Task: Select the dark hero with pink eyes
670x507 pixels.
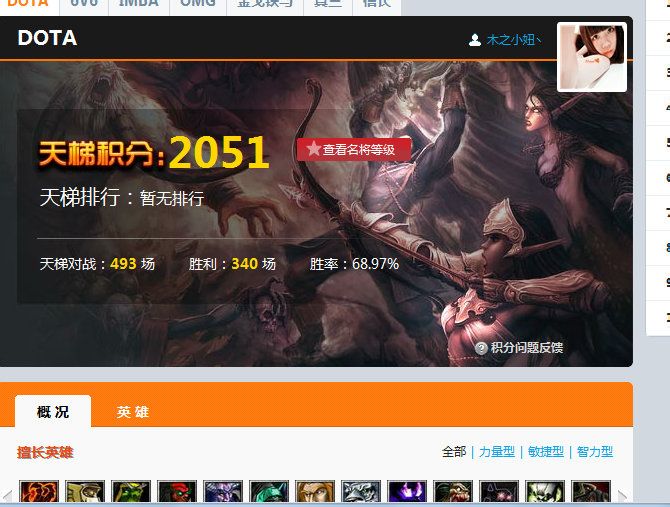Action: point(499,491)
